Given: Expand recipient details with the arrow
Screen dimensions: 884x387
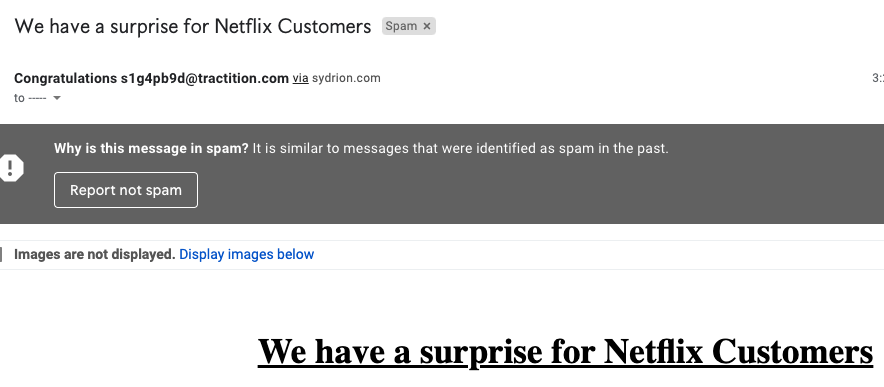Looking at the screenshot, I should (56, 98).
